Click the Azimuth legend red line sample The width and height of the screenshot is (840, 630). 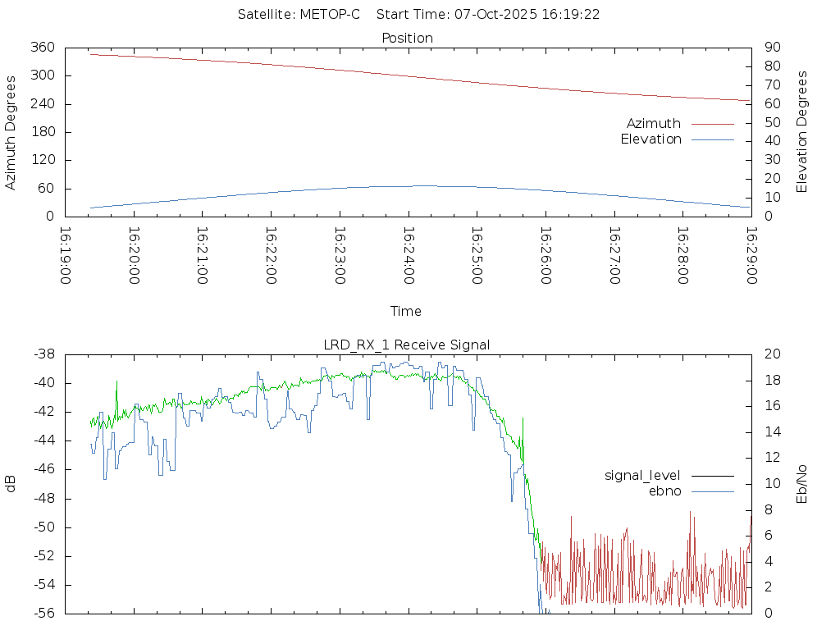point(712,124)
